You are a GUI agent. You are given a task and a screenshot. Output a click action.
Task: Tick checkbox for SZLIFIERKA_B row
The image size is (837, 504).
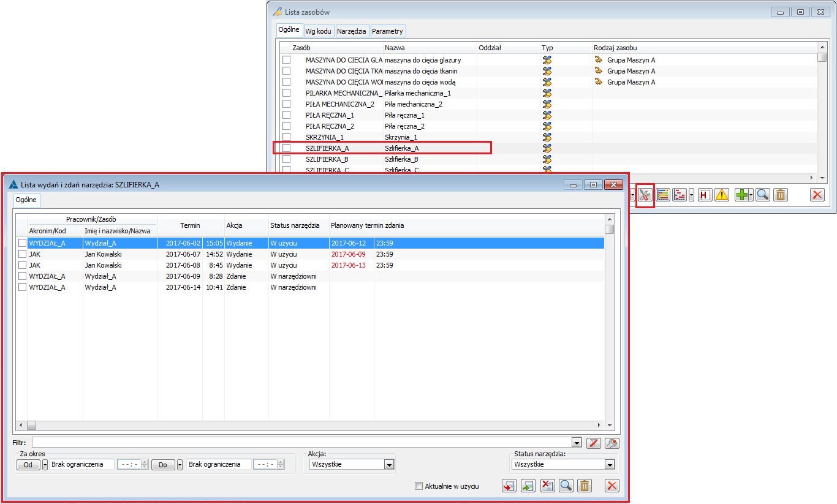pyautogui.click(x=286, y=159)
